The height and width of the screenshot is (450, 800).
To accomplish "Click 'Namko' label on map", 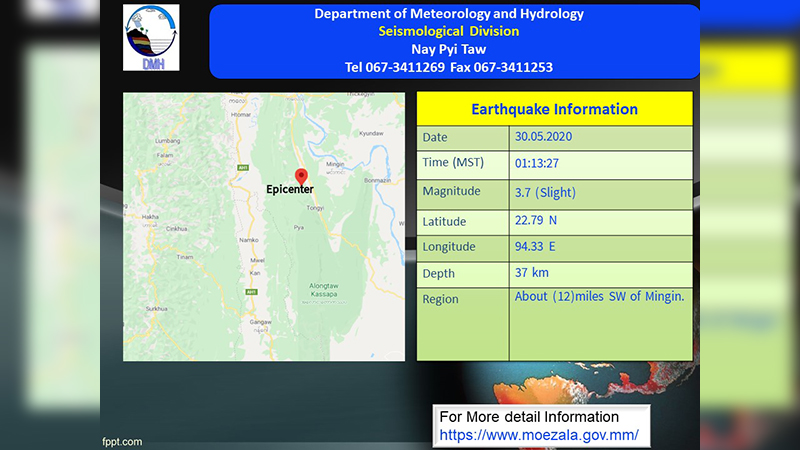I will 249,240.
